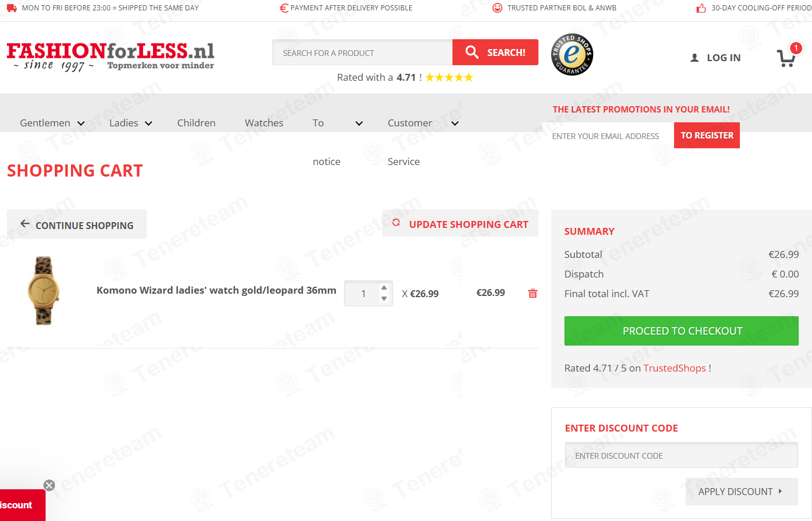Delete Komono watch with trash icon

pos(533,293)
